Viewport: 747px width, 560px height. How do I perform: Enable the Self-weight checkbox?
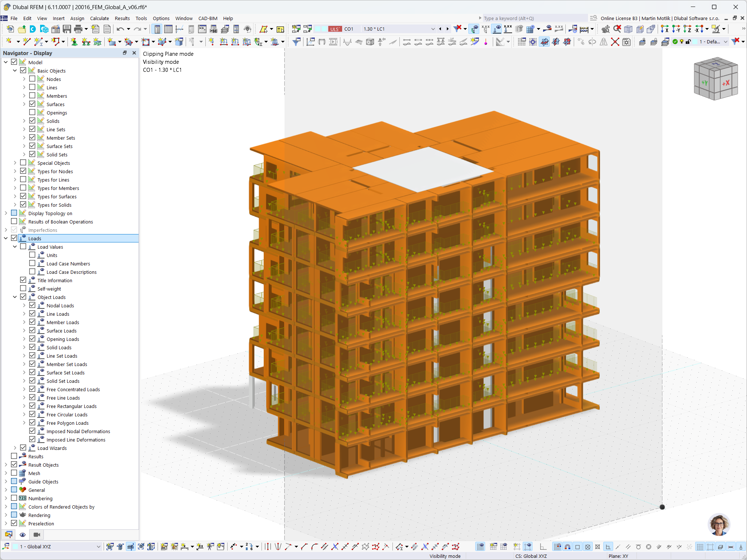click(x=23, y=288)
